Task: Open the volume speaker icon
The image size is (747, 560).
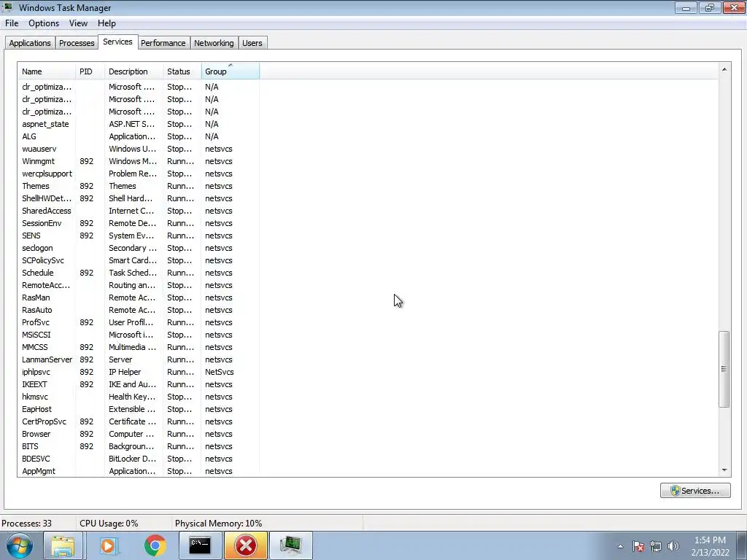Action: point(673,546)
